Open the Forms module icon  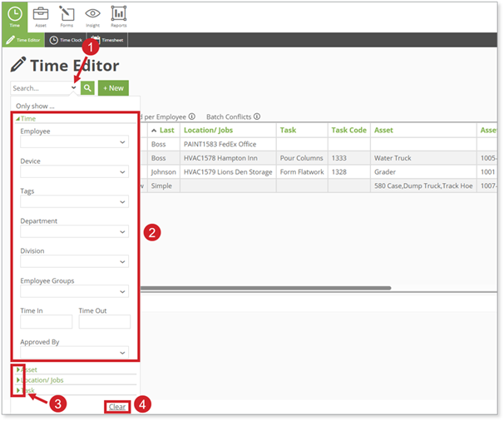pos(67,16)
